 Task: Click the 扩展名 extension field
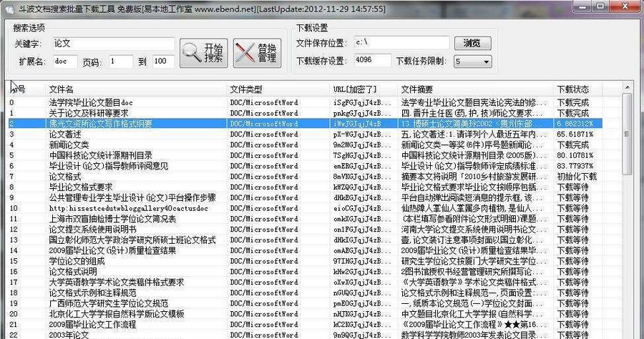coord(65,62)
